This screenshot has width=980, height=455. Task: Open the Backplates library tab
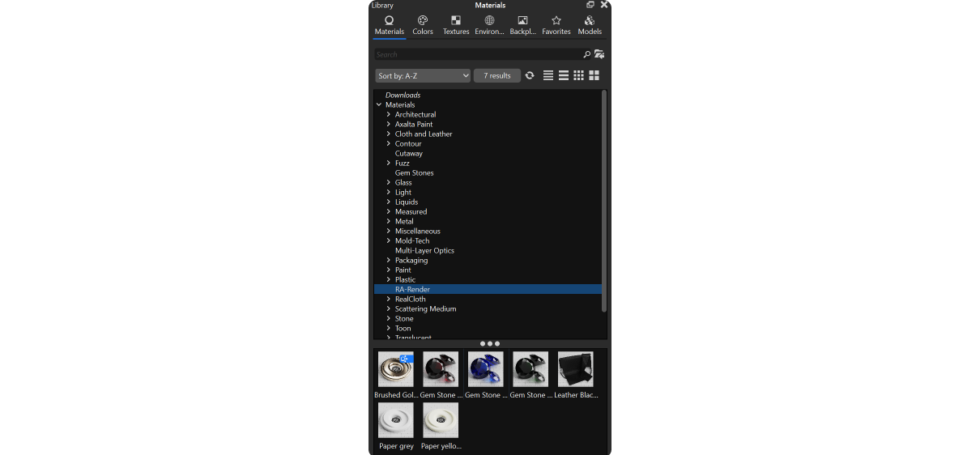pos(522,25)
